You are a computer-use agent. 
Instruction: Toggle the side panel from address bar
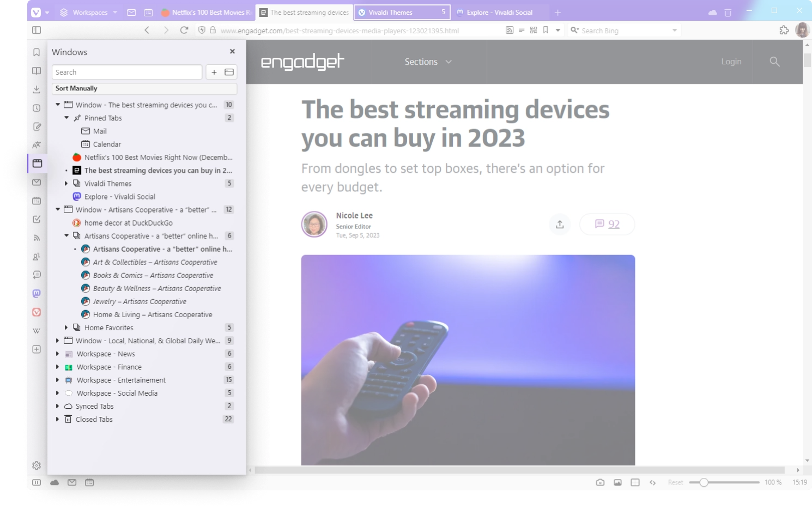point(37,31)
